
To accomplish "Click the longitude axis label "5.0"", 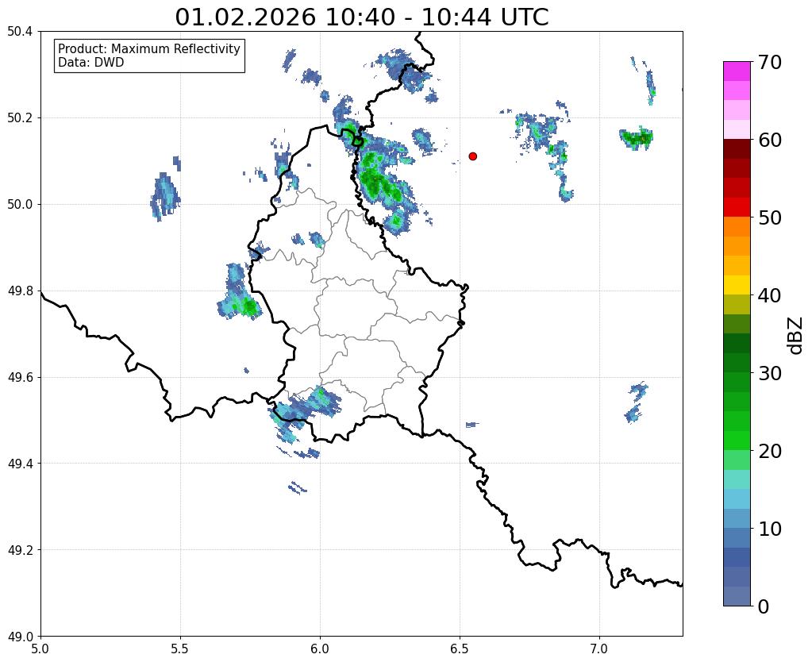I will (x=40, y=649).
